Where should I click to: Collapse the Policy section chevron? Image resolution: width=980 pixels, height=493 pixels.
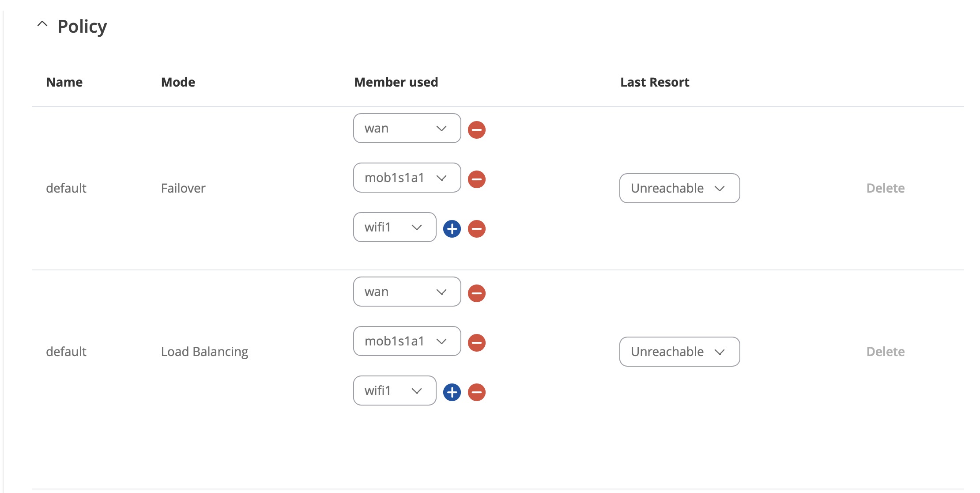point(42,24)
